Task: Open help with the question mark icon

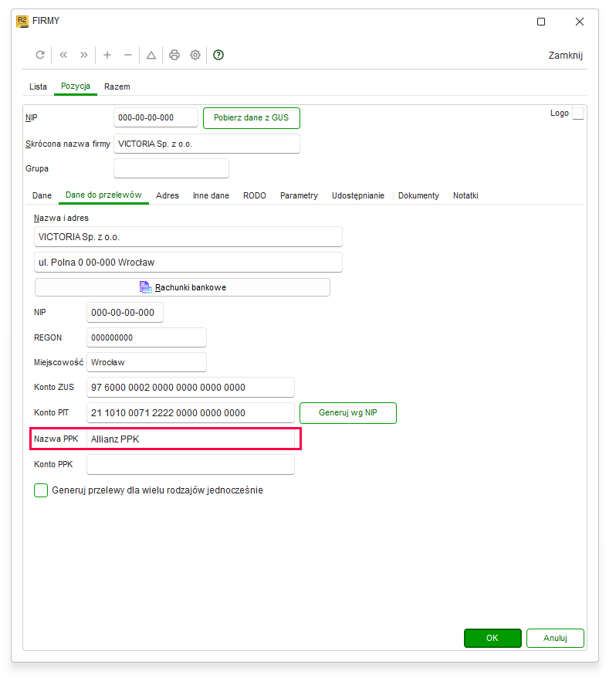Action: [x=218, y=55]
